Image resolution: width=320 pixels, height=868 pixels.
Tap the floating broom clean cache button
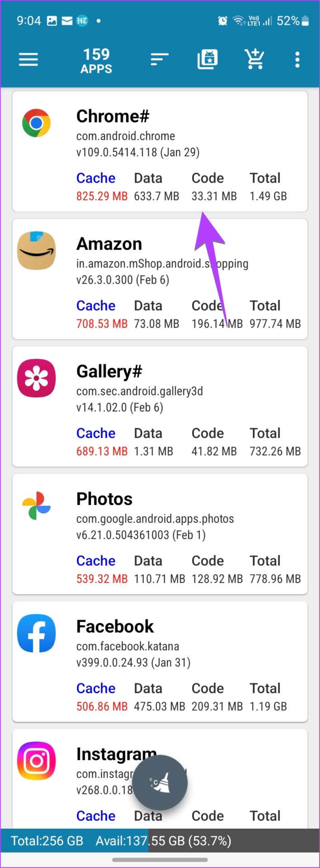tap(160, 783)
